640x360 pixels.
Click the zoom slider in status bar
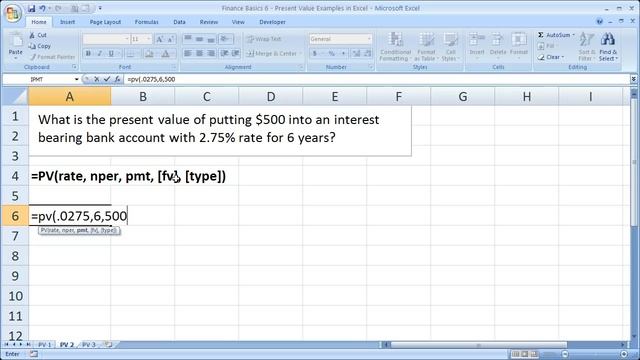pos(594,354)
